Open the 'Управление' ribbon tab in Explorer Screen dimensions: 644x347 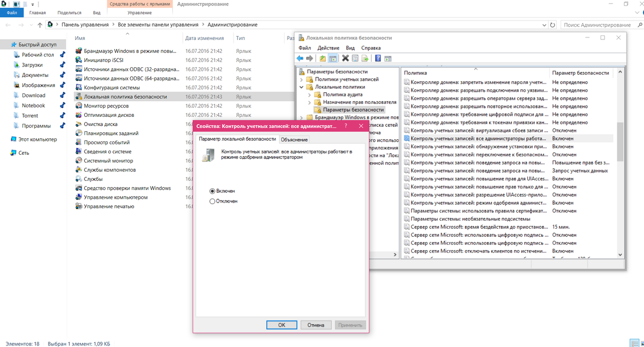tap(140, 12)
